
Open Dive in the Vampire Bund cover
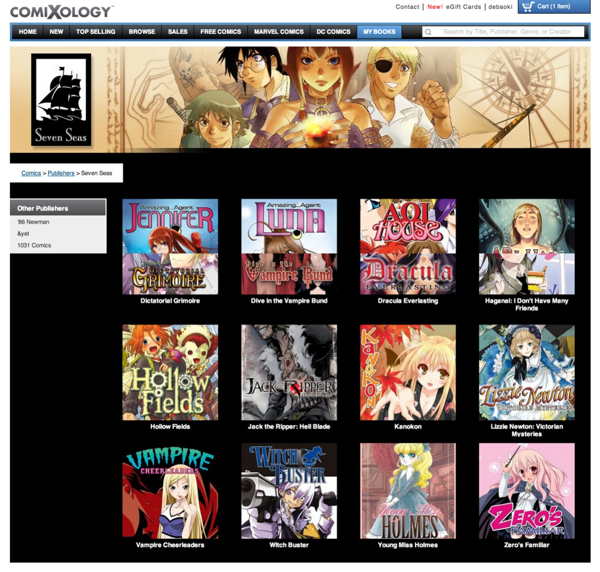(289, 246)
